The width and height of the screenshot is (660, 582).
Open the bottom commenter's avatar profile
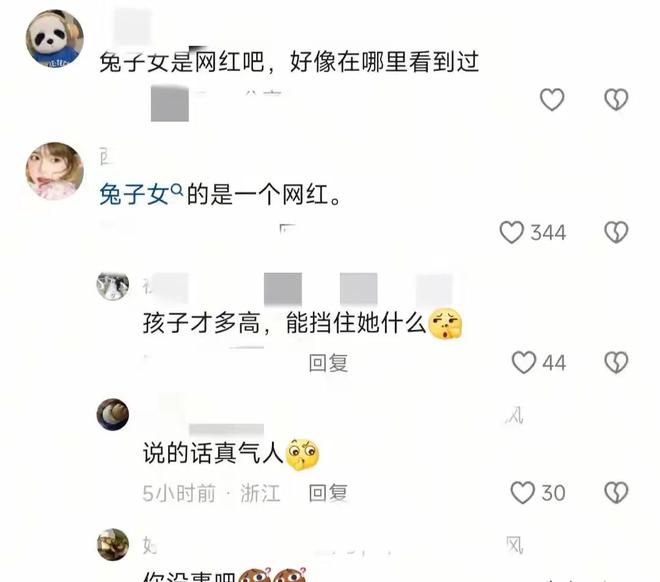113,545
